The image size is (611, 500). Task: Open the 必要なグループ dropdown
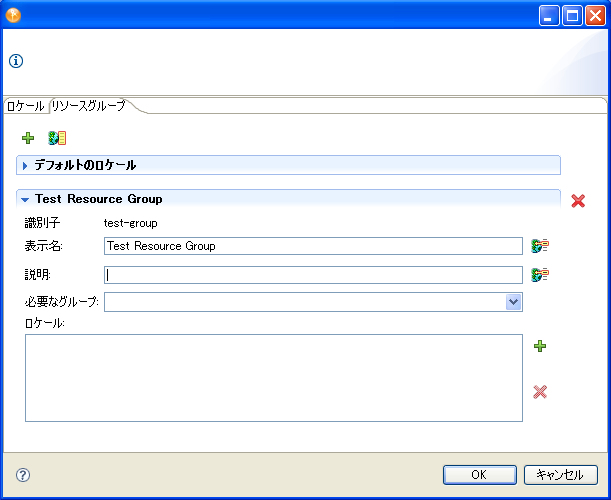pyautogui.click(x=513, y=302)
